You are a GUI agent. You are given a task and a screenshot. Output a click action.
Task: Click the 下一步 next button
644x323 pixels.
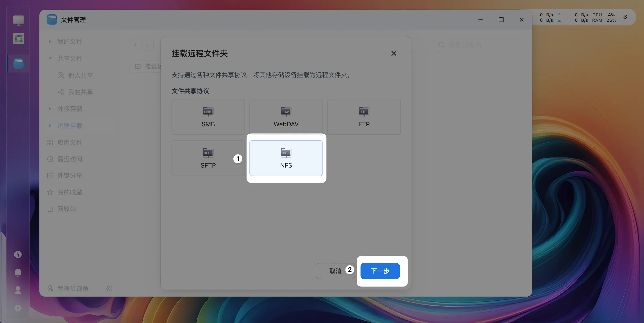[380, 271]
